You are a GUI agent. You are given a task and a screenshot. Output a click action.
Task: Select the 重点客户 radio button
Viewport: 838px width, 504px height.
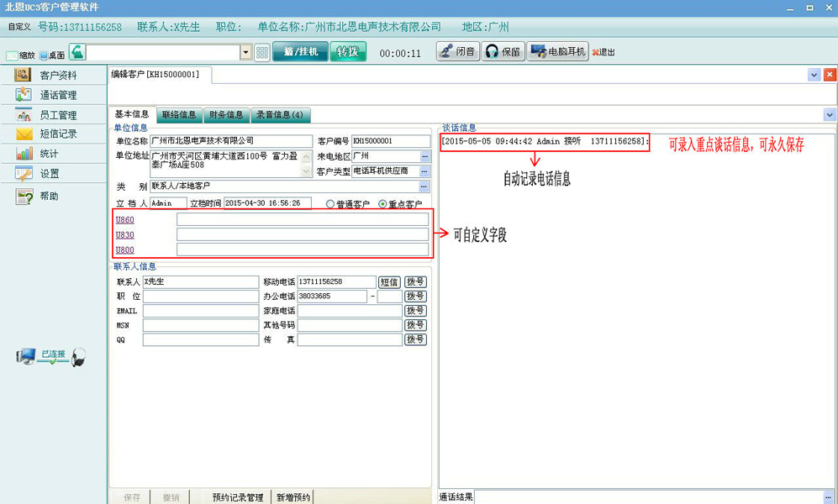click(382, 204)
